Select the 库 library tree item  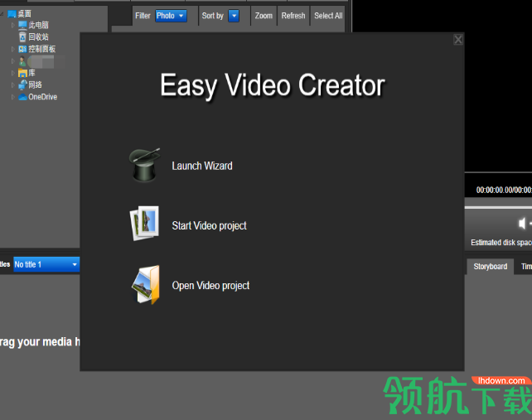pos(31,73)
